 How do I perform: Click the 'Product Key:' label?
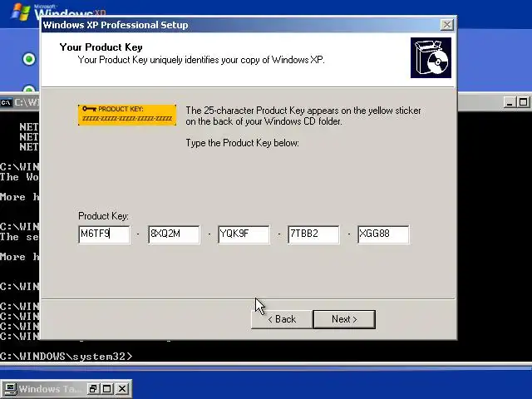103,216
